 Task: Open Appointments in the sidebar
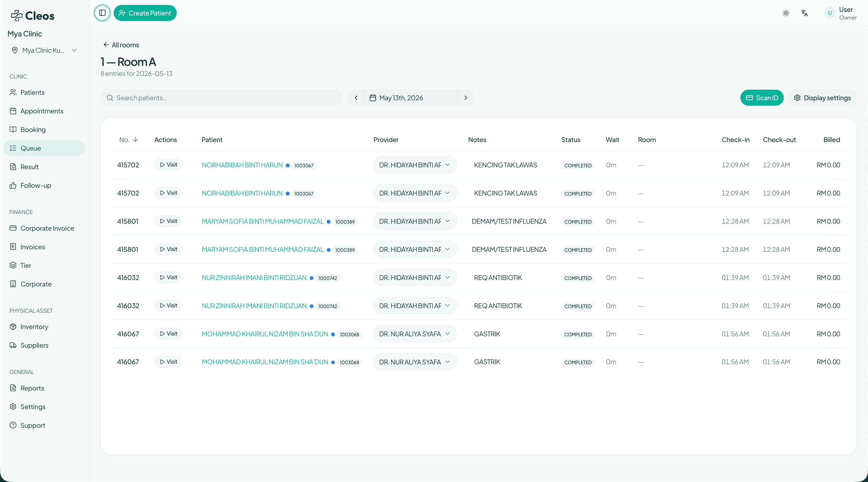click(44, 111)
